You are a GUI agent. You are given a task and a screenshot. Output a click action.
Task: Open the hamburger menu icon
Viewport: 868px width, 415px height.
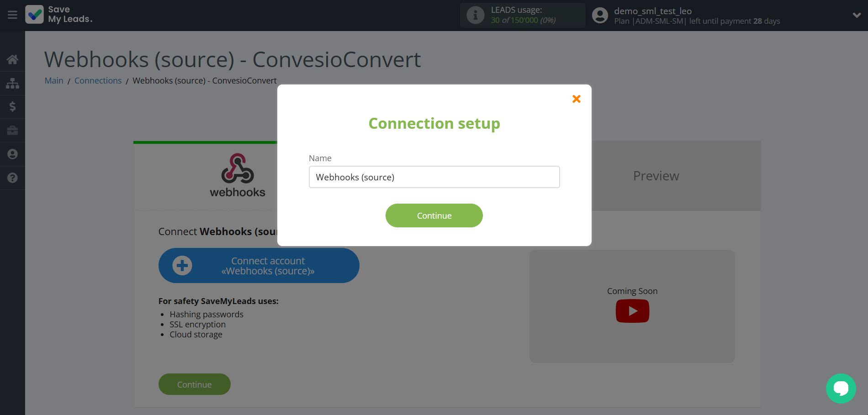pos(12,15)
